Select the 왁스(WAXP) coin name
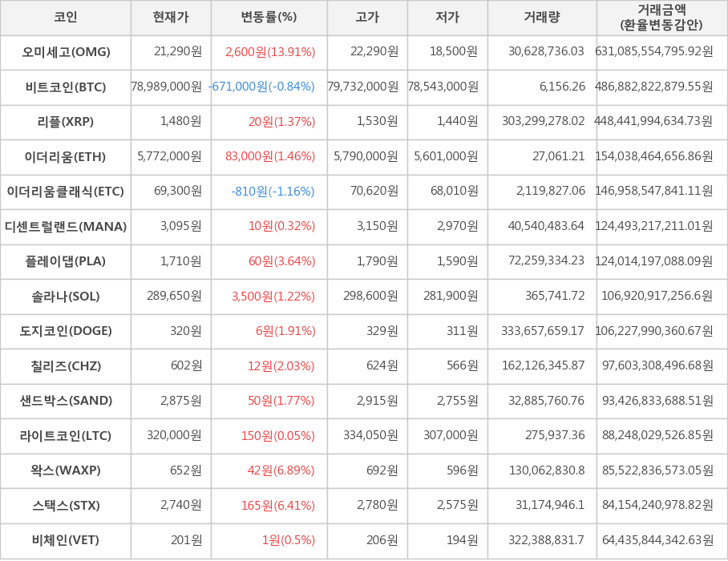Image resolution: width=728 pixels, height=561 pixels. (x=66, y=470)
